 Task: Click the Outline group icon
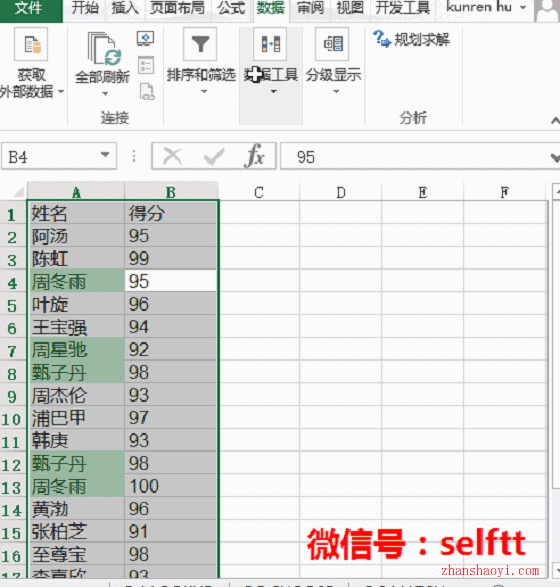click(x=332, y=44)
